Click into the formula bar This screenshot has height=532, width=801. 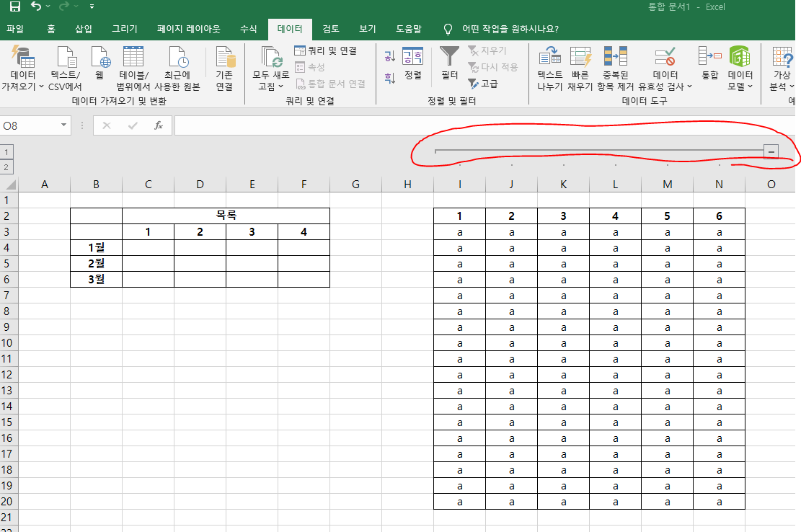pyautogui.click(x=484, y=125)
